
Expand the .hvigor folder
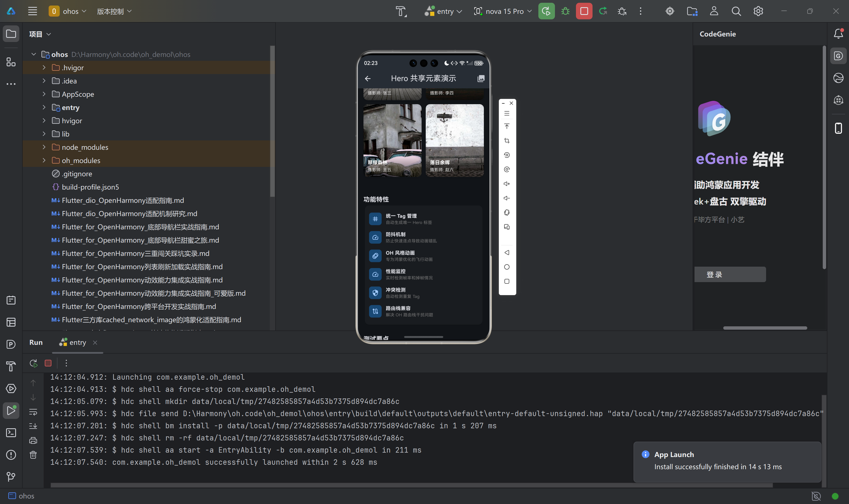point(44,68)
